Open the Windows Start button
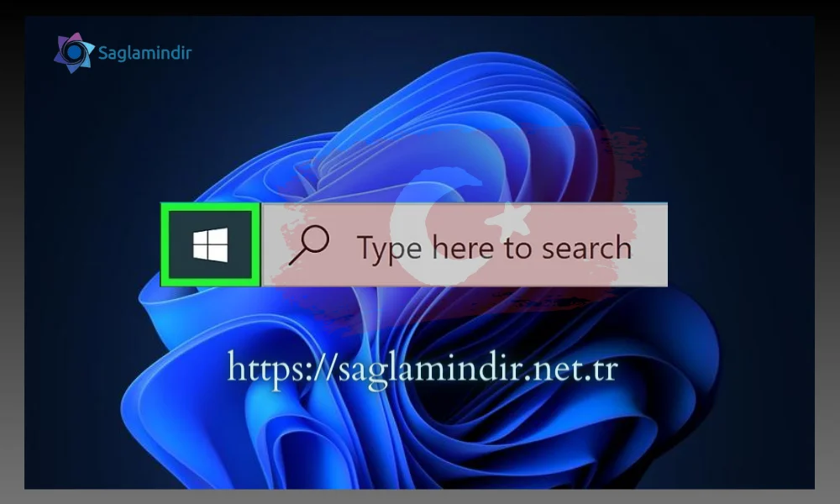Image resolution: width=840 pixels, height=504 pixels. pyautogui.click(x=211, y=244)
